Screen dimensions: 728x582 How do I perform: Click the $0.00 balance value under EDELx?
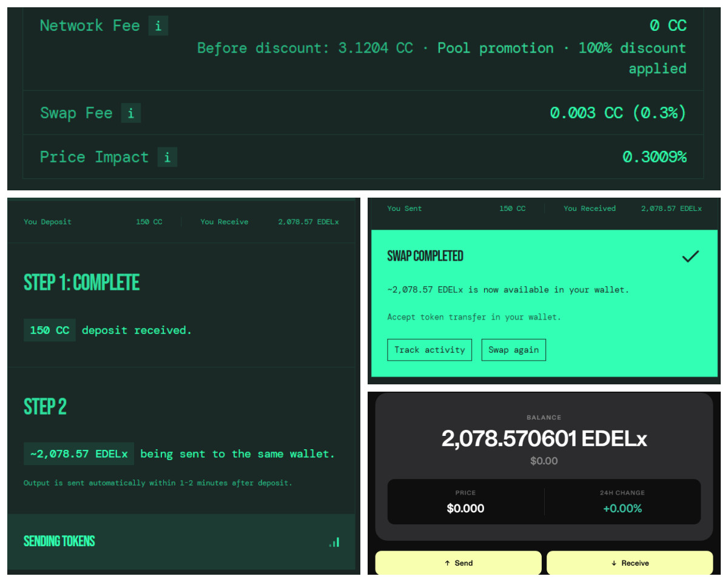point(544,461)
